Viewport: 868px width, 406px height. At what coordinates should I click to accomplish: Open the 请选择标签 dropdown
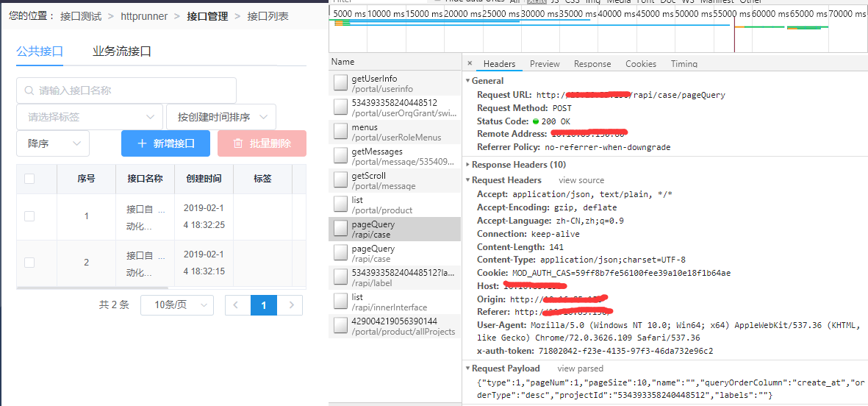[x=90, y=117]
